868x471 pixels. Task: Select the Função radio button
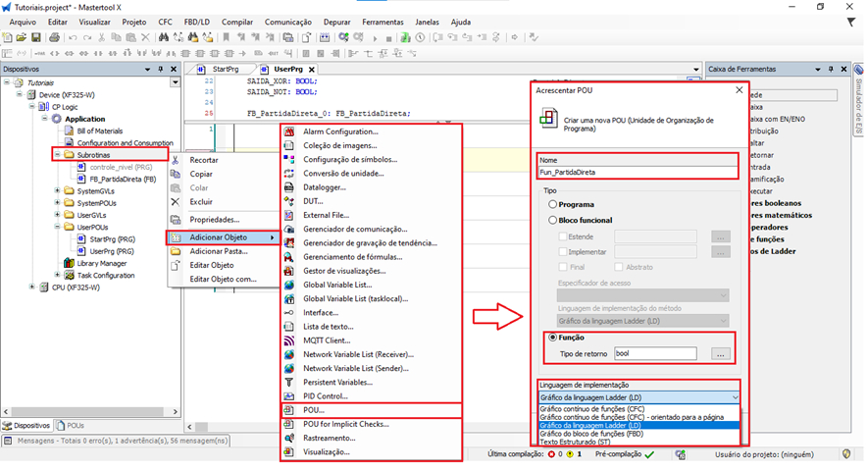pyautogui.click(x=552, y=338)
